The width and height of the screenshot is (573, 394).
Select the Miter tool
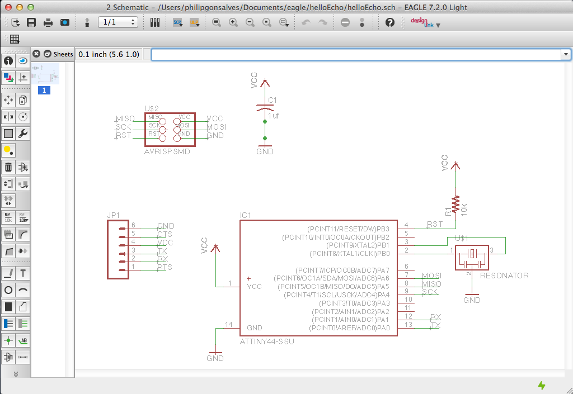tap(23, 234)
